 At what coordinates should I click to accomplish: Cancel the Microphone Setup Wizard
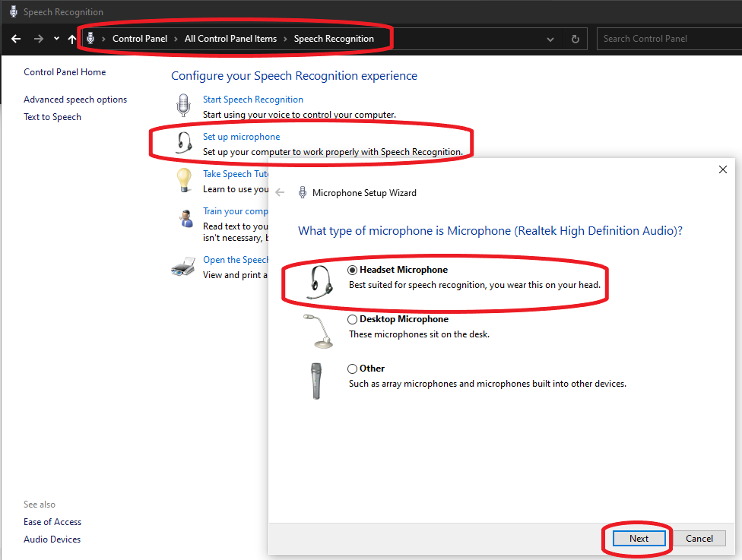click(699, 538)
